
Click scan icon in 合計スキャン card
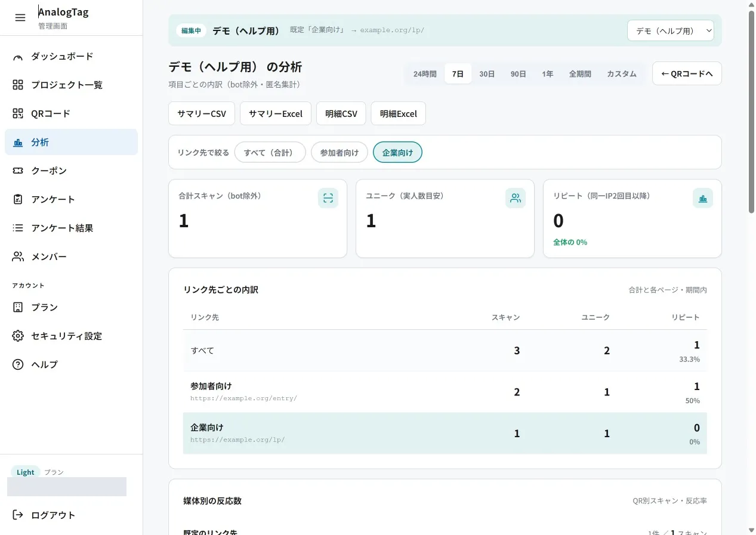tap(328, 198)
